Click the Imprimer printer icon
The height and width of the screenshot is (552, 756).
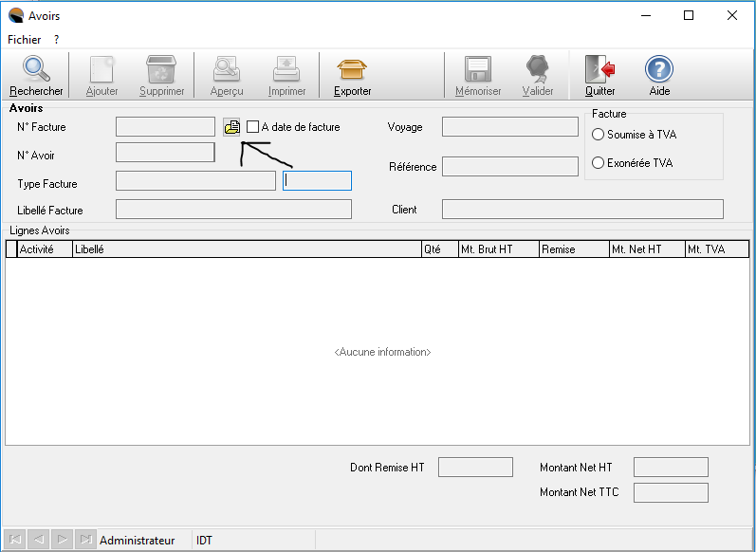(x=286, y=70)
